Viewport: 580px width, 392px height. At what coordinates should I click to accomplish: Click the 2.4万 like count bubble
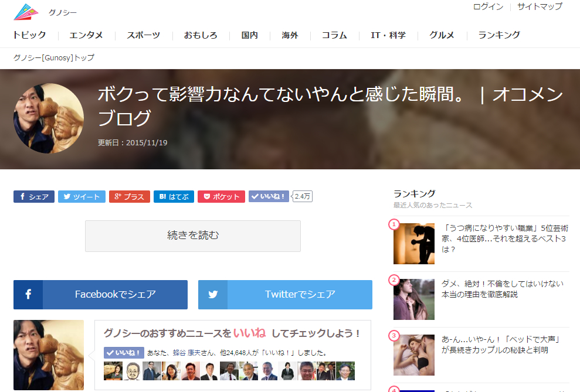302,196
